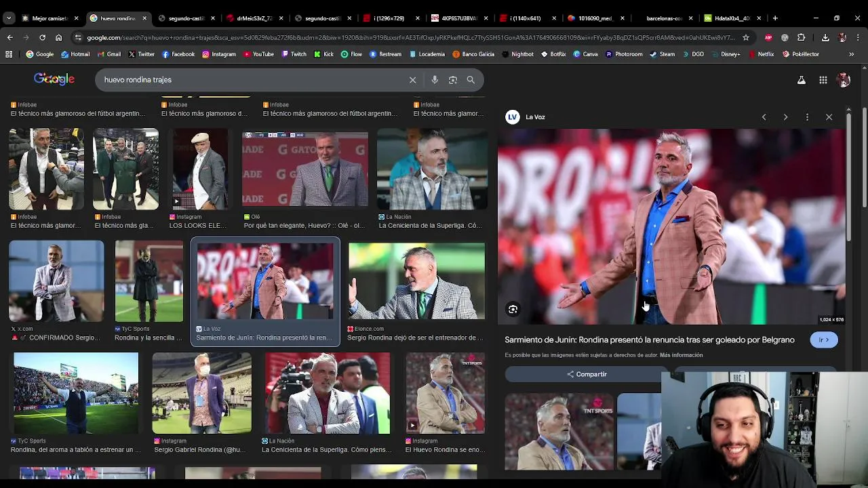Show previous image in the preview panel
The height and width of the screenshot is (488, 868).
pos(764,117)
